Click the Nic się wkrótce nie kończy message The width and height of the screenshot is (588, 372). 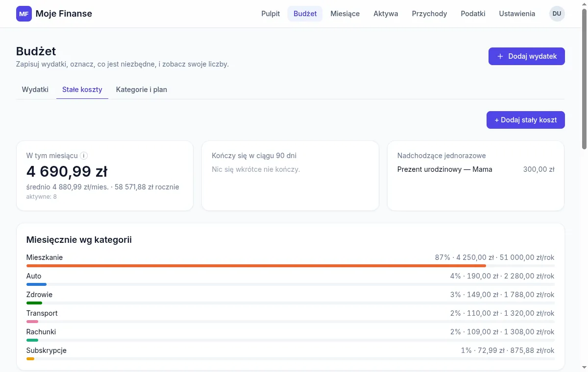(256, 169)
